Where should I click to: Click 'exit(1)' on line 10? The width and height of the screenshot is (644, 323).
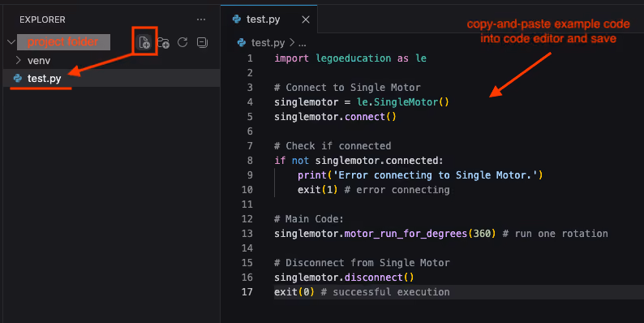tap(317, 190)
